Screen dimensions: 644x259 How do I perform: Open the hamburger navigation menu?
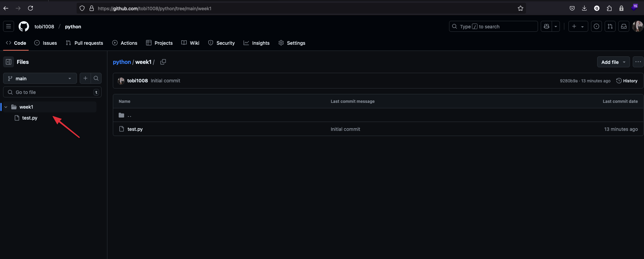coord(9,26)
